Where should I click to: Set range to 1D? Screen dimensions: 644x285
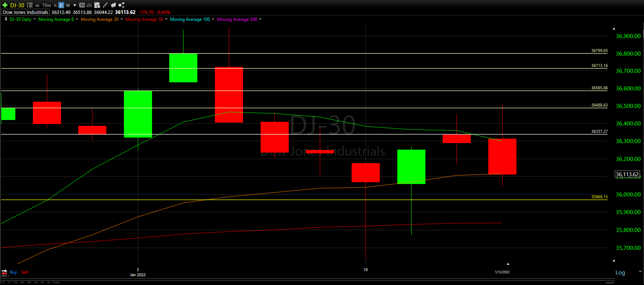49,282
